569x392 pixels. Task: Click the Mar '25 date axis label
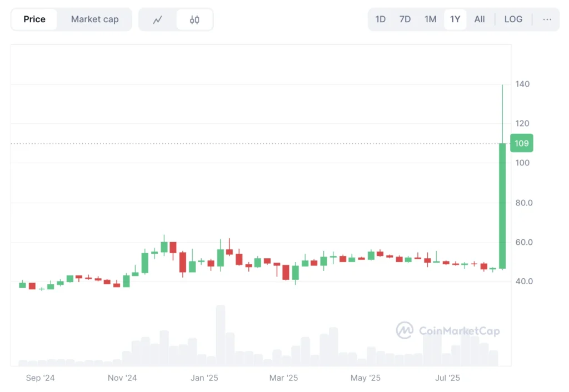pyautogui.click(x=283, y=378)
